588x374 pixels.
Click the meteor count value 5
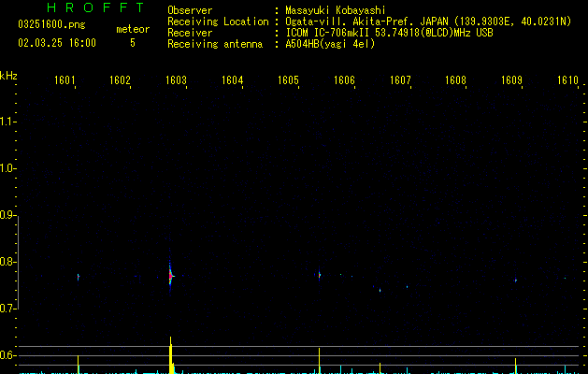(x=133, y=43)
